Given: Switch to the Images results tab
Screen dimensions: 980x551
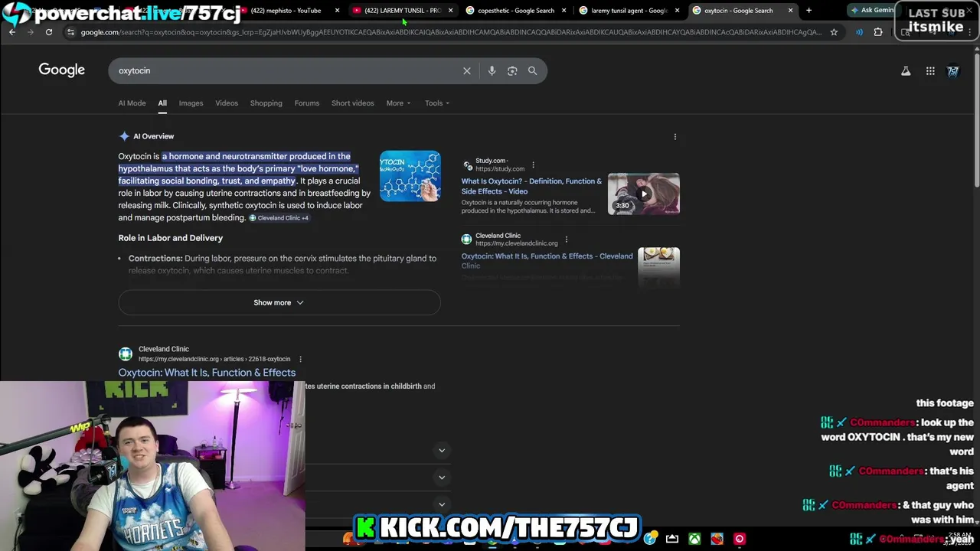Looking at the screenshot, I should point(191,103).
